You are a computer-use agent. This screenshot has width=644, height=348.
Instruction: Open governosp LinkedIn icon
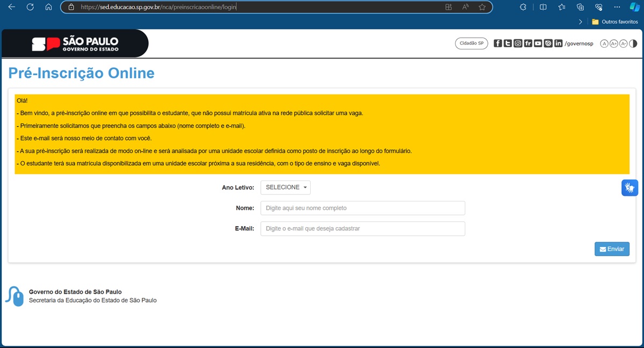[x=558, y=44]
